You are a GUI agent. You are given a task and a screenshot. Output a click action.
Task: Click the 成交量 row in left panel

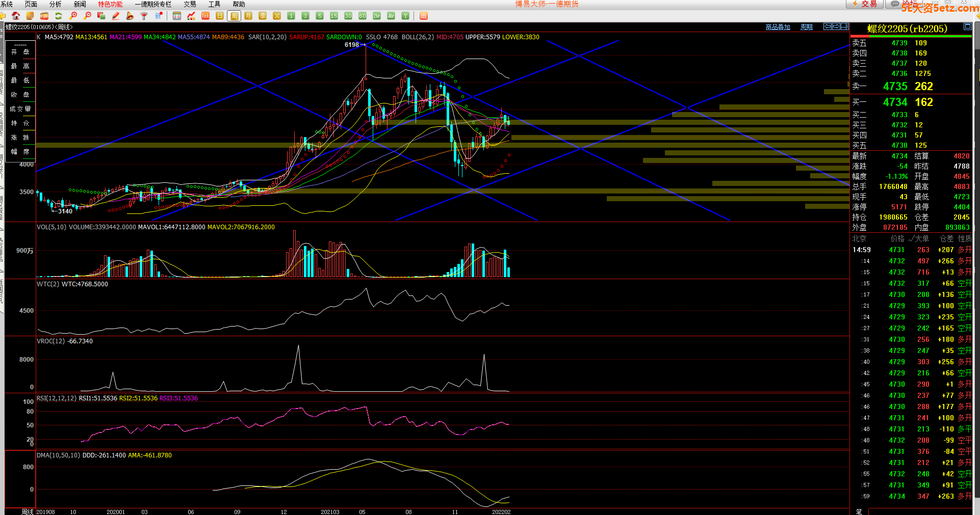[20, 109]
